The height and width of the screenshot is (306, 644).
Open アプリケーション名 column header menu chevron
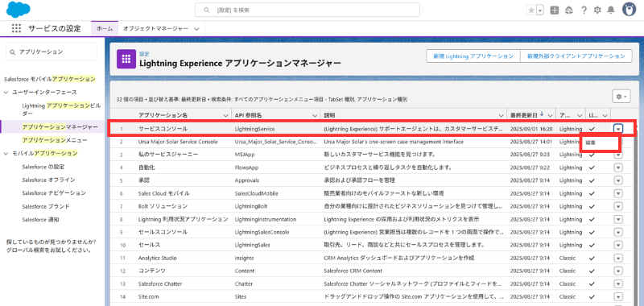225,115
